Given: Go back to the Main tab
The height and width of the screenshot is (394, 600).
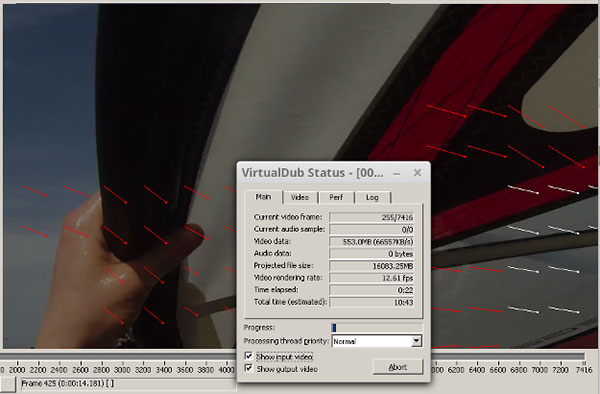Looking at the screenshot, I should [x=263, y=197].
